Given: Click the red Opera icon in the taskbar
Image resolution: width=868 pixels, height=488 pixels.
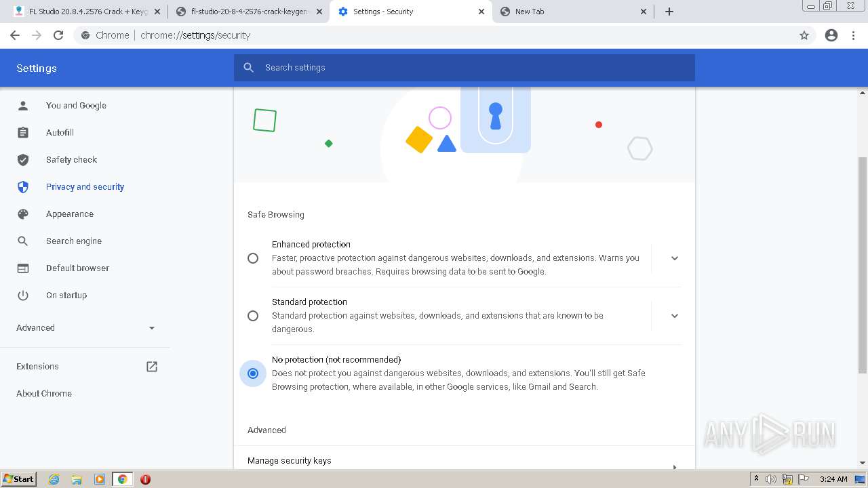Looking at the screenshot, I should [145, 479].
